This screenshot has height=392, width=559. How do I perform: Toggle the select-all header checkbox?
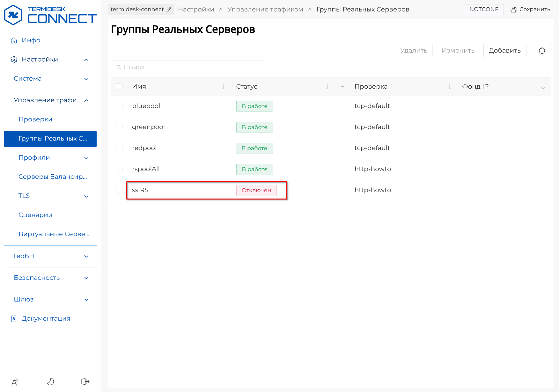119,87
